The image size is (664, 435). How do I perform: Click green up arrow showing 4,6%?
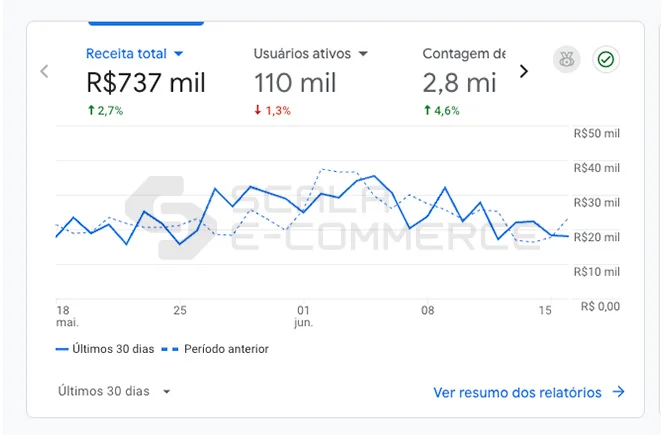[x=427, y=111]
